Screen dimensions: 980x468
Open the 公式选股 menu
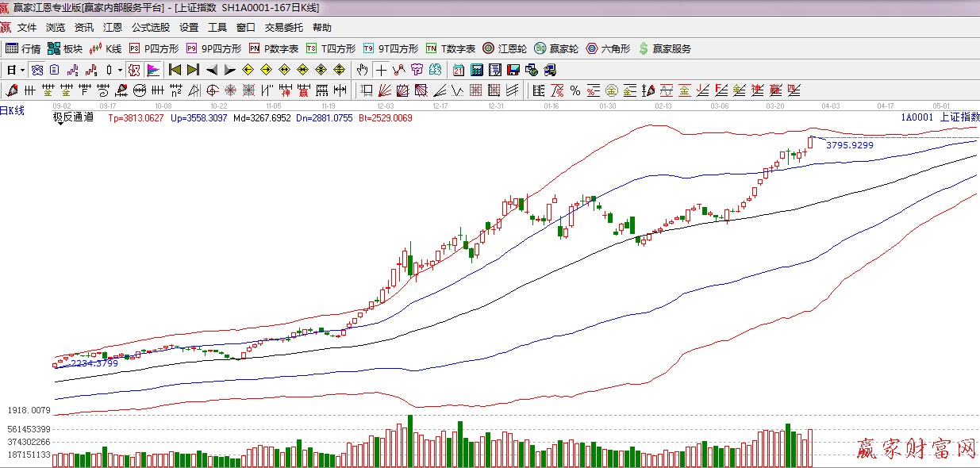click(150, 28)
